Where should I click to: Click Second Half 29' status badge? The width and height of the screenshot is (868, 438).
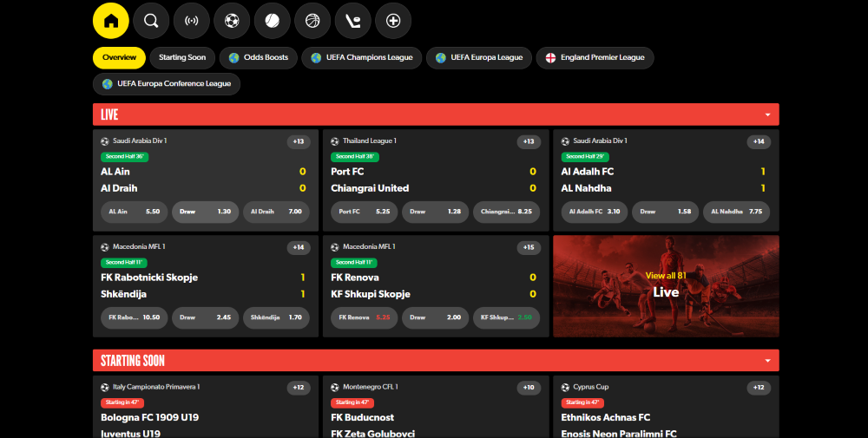[x=585, y=157]
